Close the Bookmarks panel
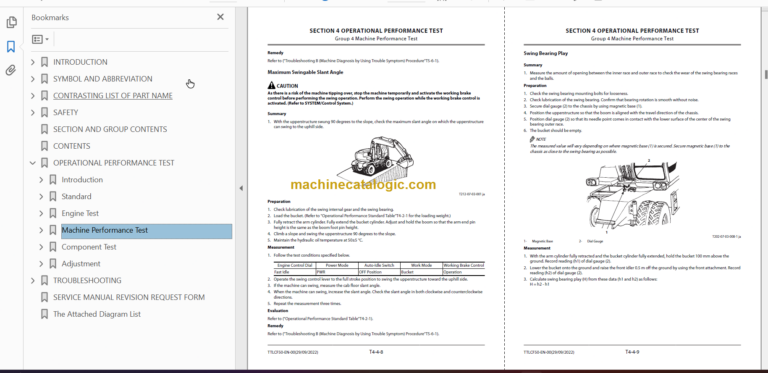The width and height of the screenshot is (768, 373). pyautogui.click(x=220, y=17)
